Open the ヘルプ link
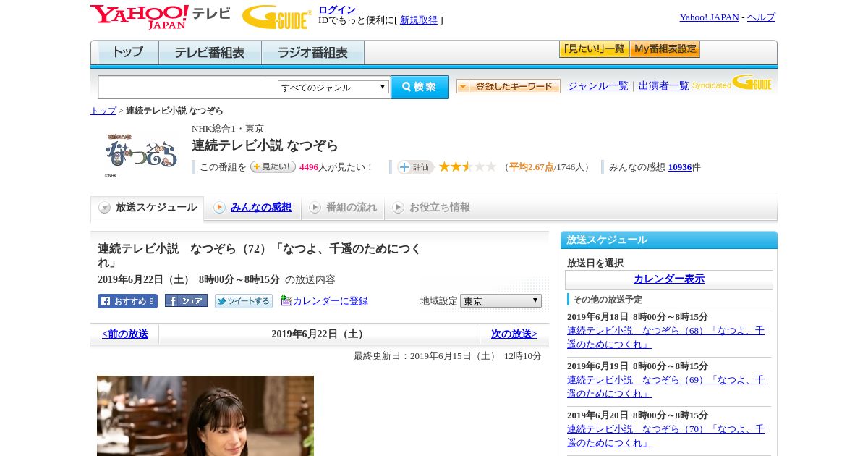Image resolution: width=868 pixels, height=456 pixels. click(761, 17)
